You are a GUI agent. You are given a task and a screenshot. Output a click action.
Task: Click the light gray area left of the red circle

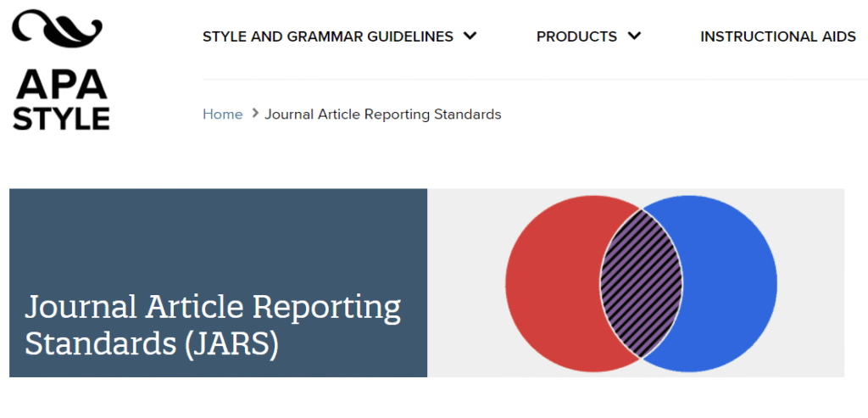pyautogui.click(x=465, y=283)
